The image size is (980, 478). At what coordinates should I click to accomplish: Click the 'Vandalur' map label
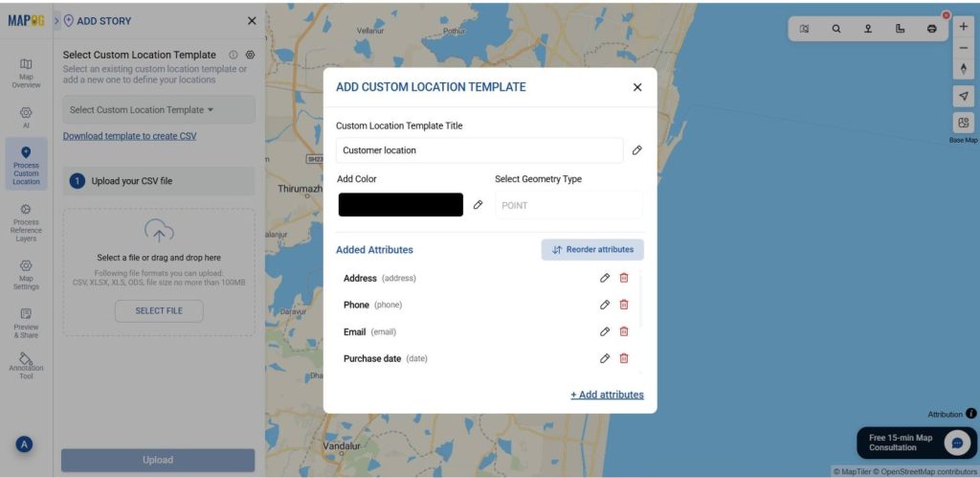click(x=342, y=446)
